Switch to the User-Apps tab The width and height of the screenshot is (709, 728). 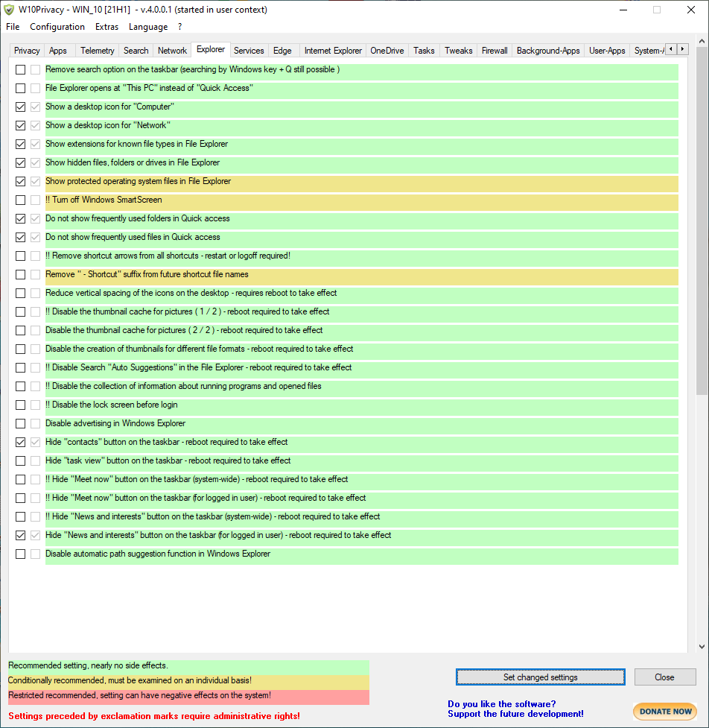tap(608, 51)
